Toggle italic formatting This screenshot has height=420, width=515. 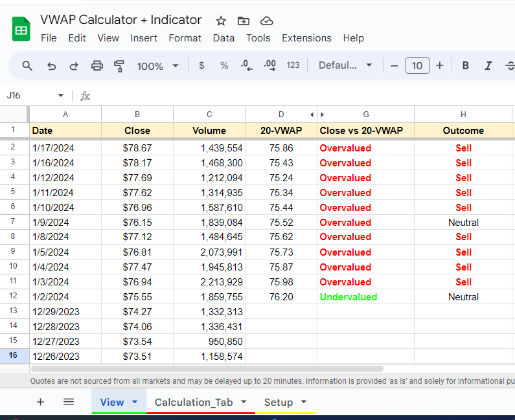(x=488, y=65)
